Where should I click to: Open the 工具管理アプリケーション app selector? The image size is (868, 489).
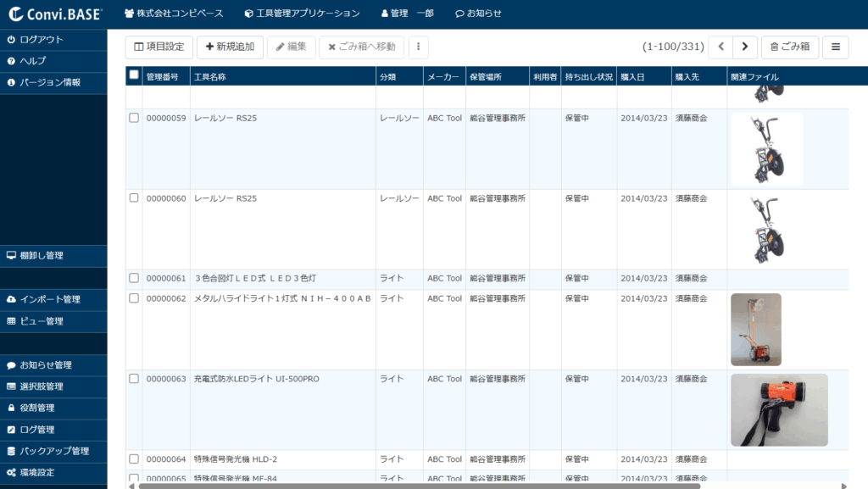coord(301,14)
